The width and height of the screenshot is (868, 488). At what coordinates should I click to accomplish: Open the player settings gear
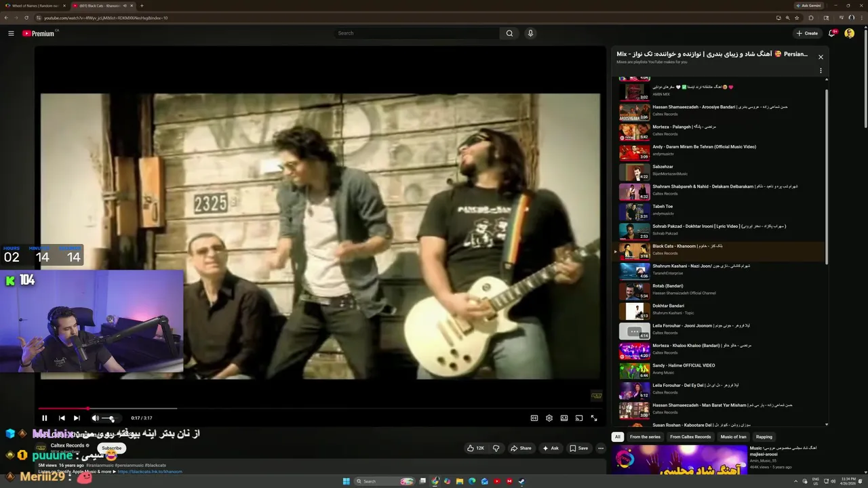click(549, 418)
